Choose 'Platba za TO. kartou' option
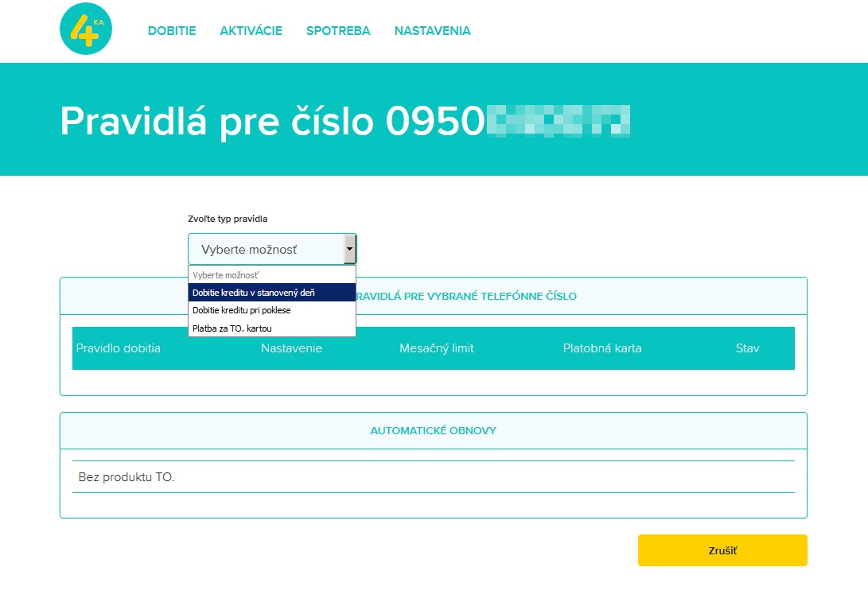This screenshot has width=868, height=610. pyautogui.click(x=272, y=328)
